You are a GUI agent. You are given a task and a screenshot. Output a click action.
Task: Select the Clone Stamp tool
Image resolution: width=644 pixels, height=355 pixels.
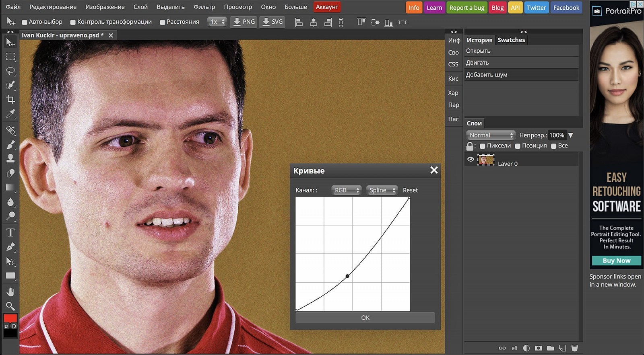10,159
